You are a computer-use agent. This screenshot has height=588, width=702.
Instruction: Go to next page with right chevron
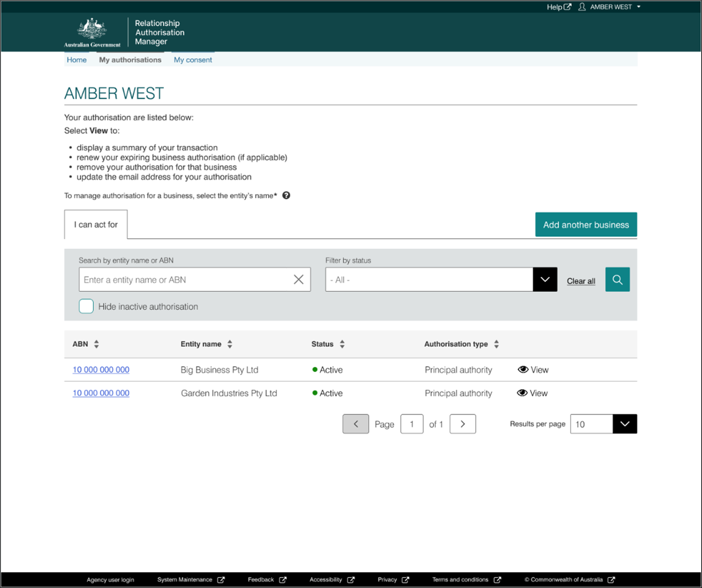click(x=463, y=424)
